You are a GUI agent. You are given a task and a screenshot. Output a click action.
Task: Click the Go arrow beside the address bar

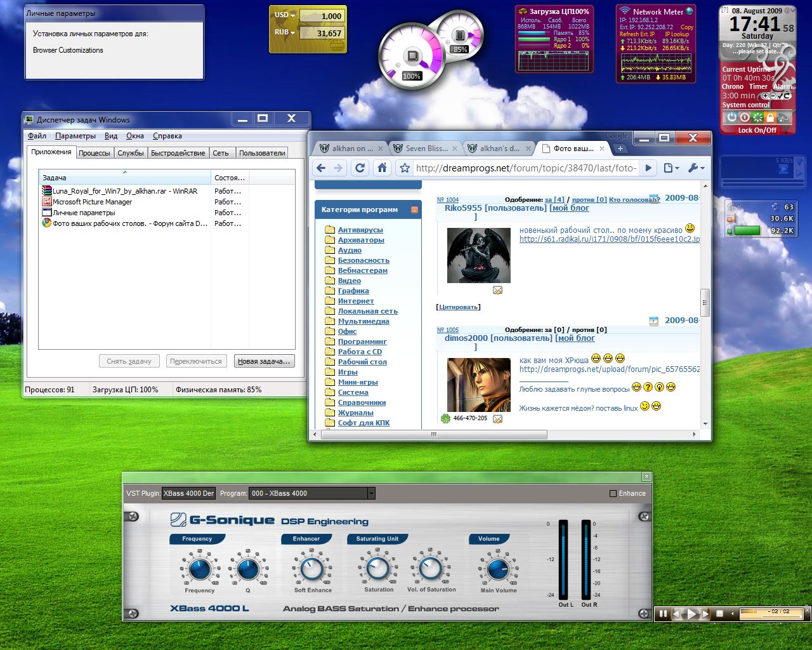(x=648, y=168)
